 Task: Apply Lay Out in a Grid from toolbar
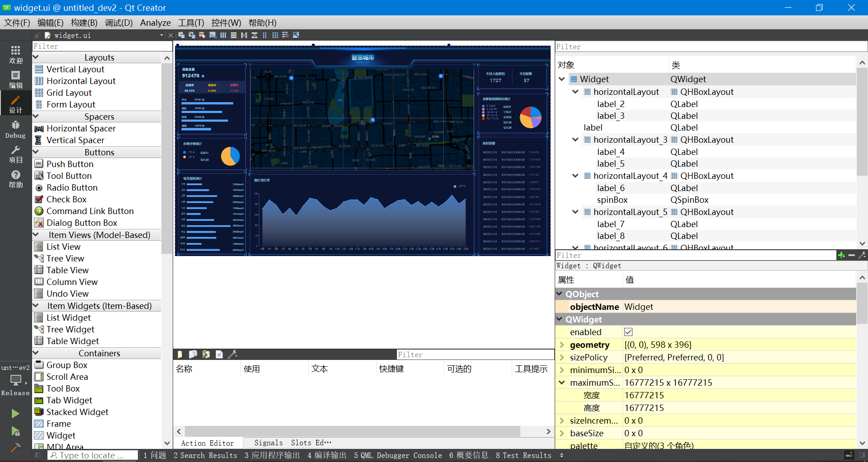tap(275, 35)
